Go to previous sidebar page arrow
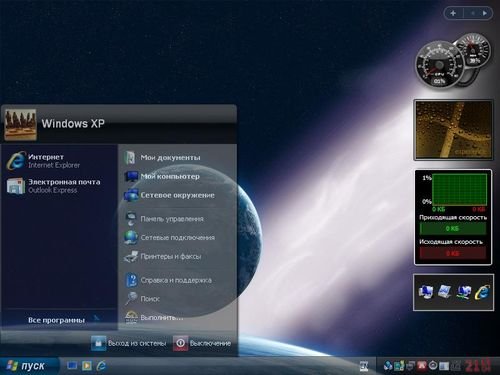Screen dimensions: 500x375 pyautogui.click(x=472, y=13)
